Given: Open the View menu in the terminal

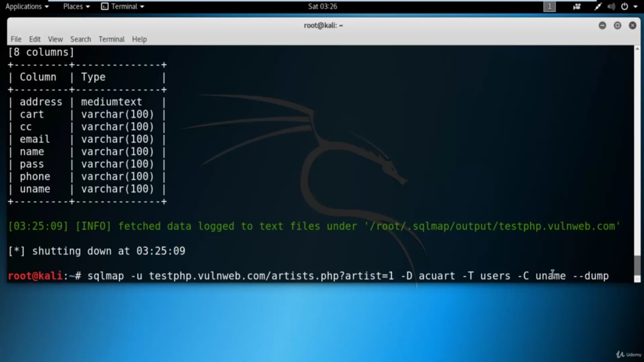Looking at the screenshot, I should coord(55,39).
